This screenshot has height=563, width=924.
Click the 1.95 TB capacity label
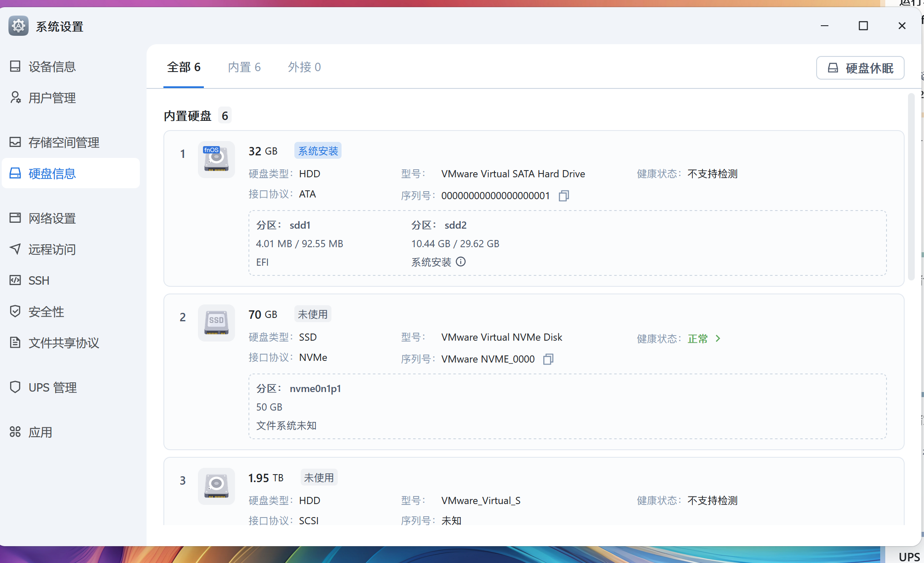(266, 478)
